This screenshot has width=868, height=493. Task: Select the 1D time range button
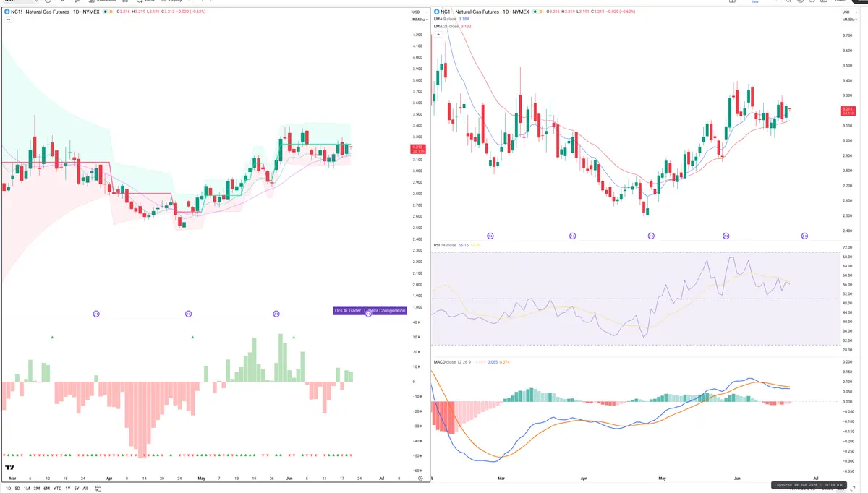pos(8,489)
